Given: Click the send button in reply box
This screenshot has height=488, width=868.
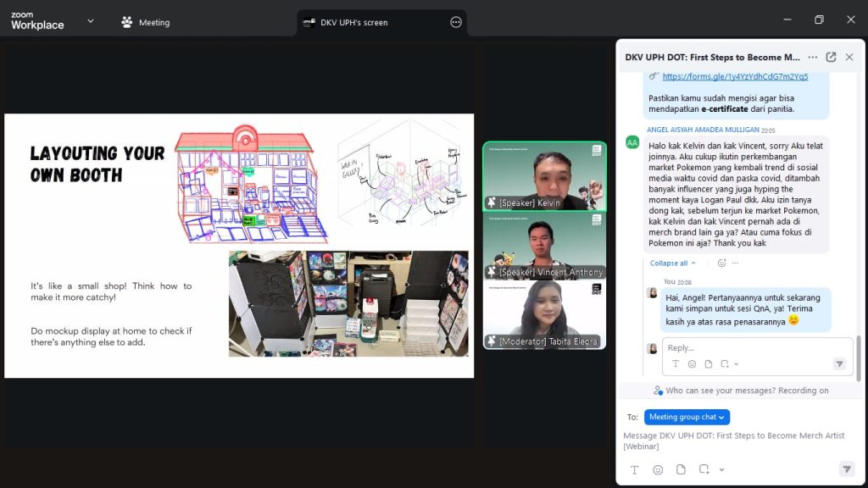Looking at the screenshot, I should click(x=839, y=364).
